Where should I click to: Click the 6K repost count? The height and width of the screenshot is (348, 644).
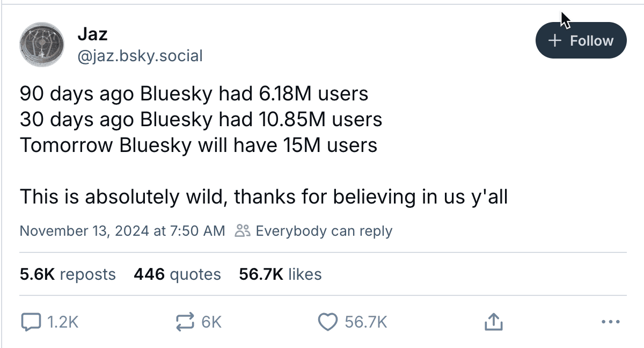tap(211, 322)
